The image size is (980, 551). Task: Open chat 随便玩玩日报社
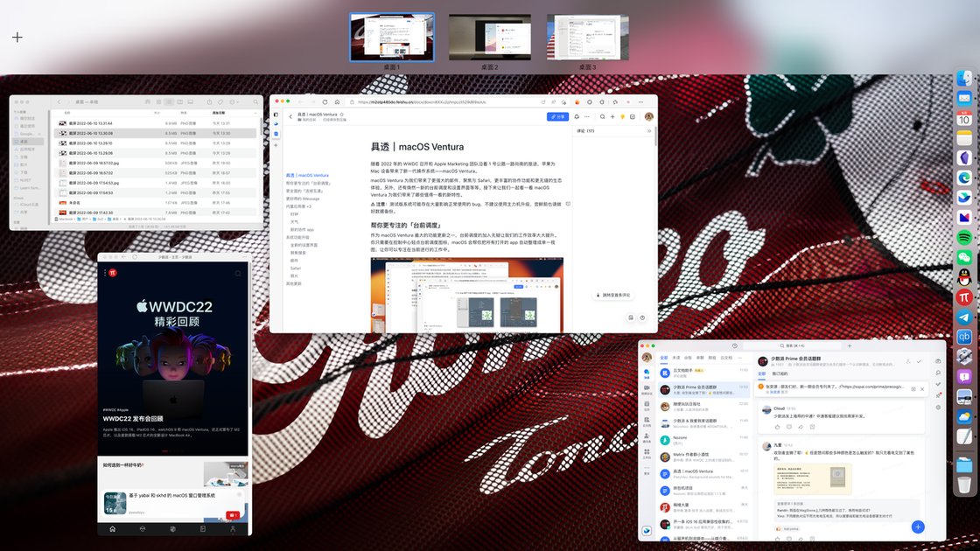click(704, 406)
